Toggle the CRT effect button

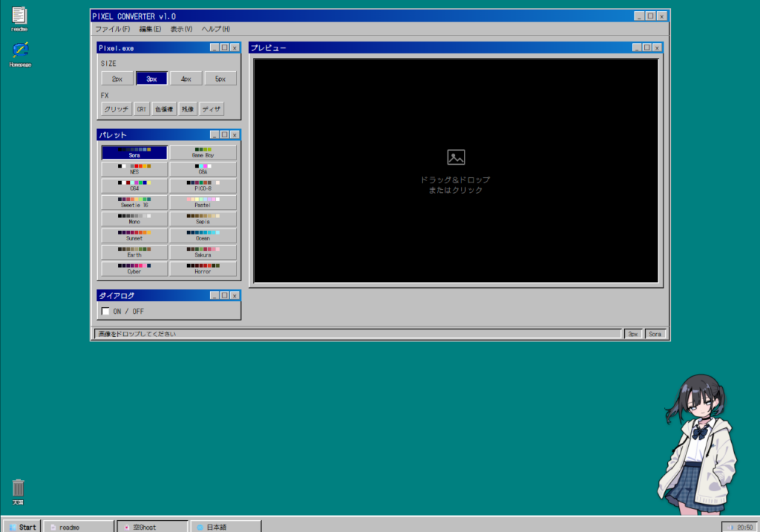coord(142,109)
